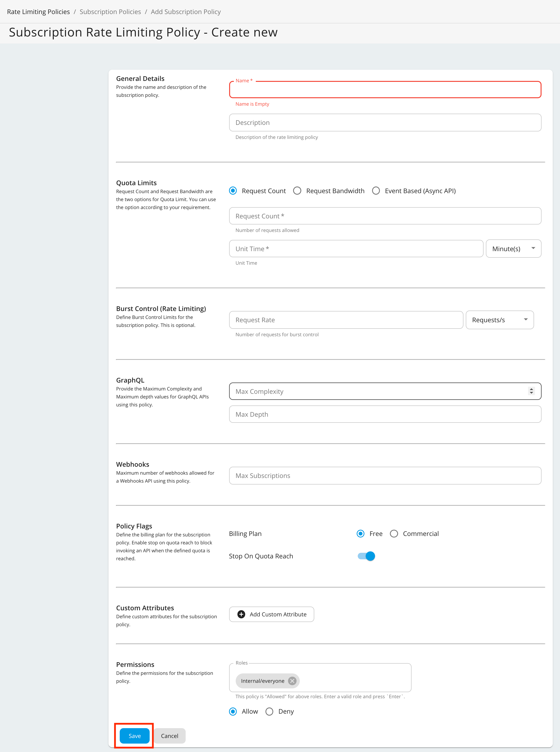Select the Deny permission radio button

(270, 711)
